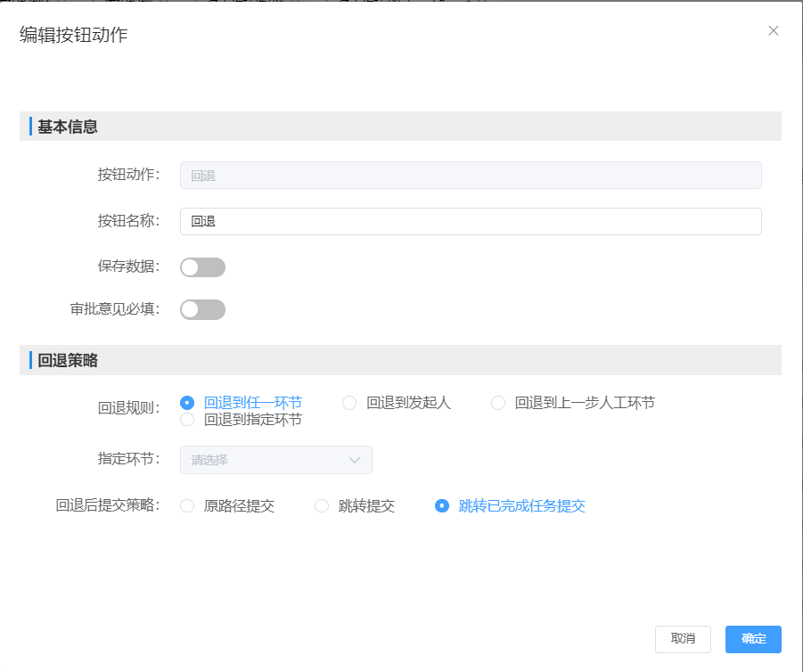Select 跳转提交 radio option
The image size is (803, 672).
click(322, 506)
